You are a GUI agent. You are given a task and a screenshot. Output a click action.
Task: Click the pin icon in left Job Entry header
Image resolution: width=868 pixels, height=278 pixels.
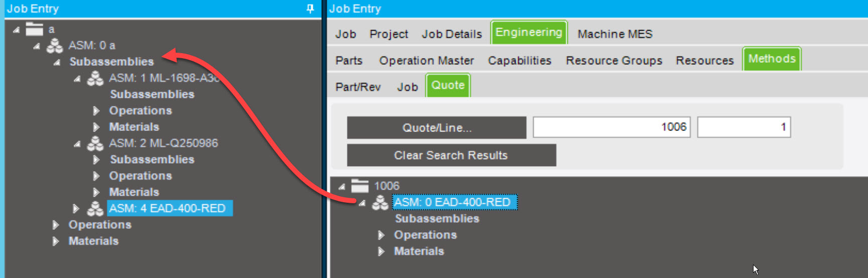pyautogui.click(x=310, y=9)
